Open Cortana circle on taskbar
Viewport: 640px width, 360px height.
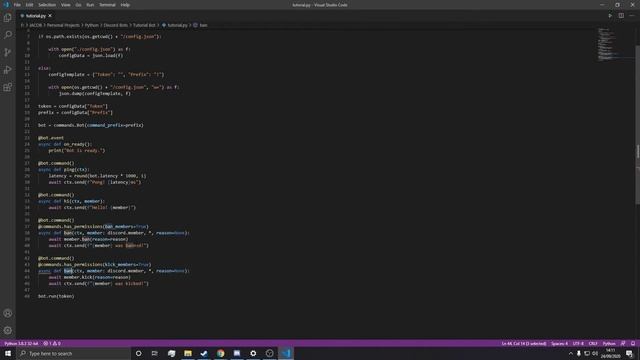tap(138, 353)
